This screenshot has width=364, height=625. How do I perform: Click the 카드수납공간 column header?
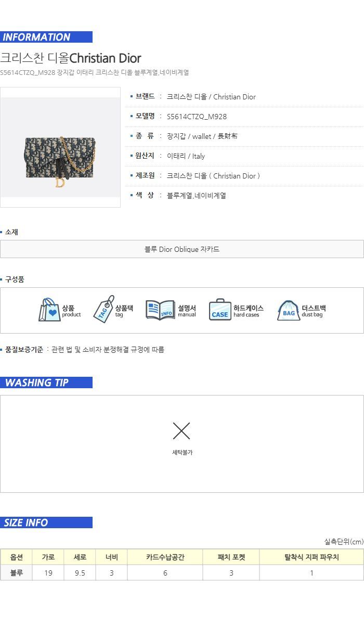click(165, 557)
